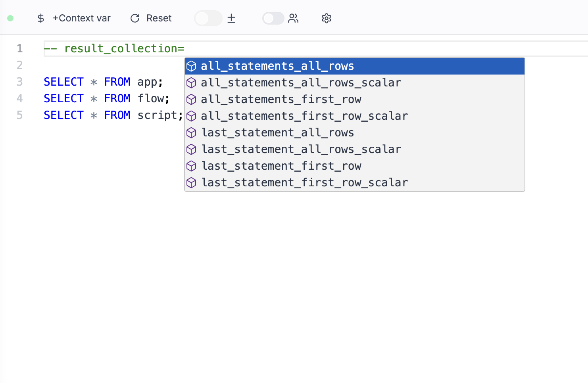588x383 pixels.
Task: Click the settings gear icon
Action: tap(326, 18)
